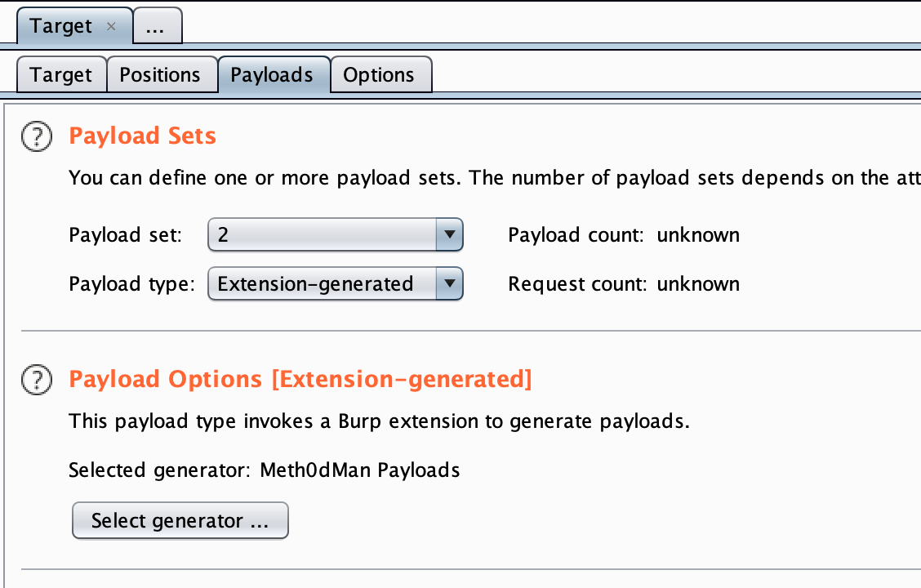Open help for the Extension-generated payload section

(36, 380)
